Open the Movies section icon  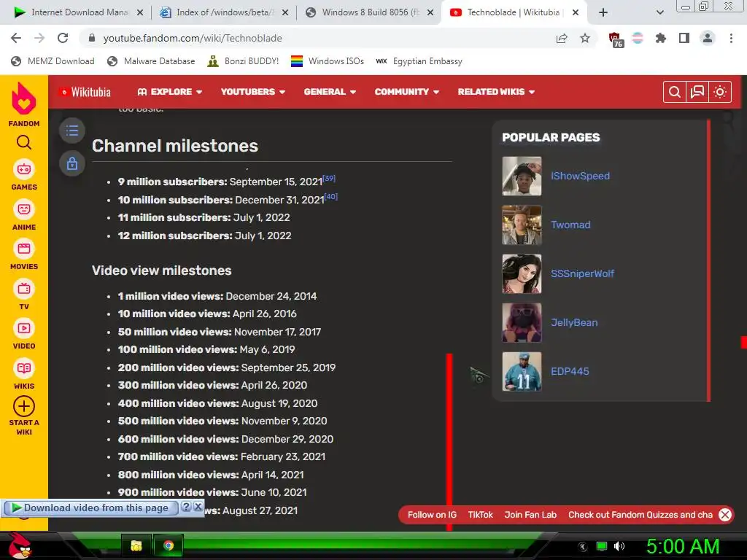pyautogui.click(x=24, y=249)
